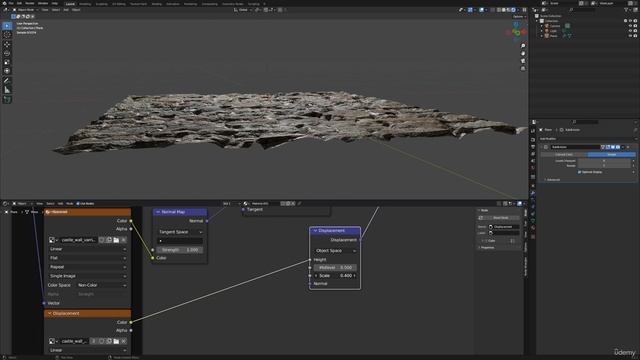Select the Scale tool in viewport toolbar
Image resolution: width=640 pixels, height=360 pixels.
pyautogui.click(x=7, y=62)
